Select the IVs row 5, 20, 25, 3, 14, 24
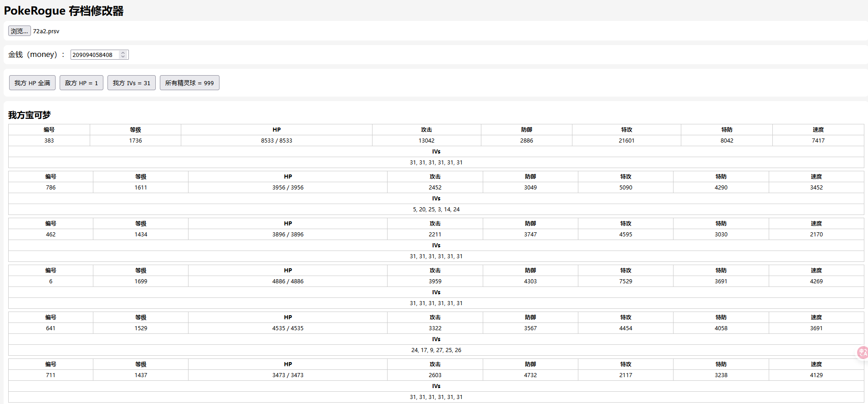The width and height of the screenshot is (868, 404). point(436,210)
